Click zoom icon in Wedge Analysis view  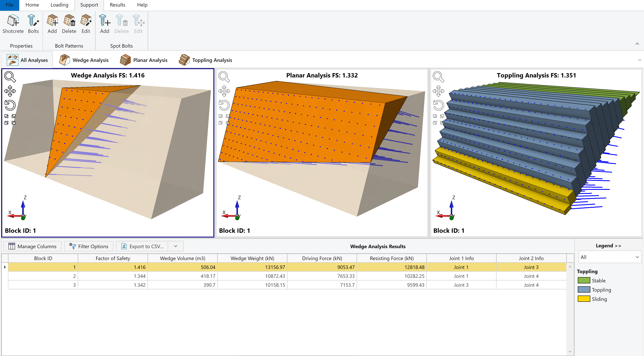[10, 77]
